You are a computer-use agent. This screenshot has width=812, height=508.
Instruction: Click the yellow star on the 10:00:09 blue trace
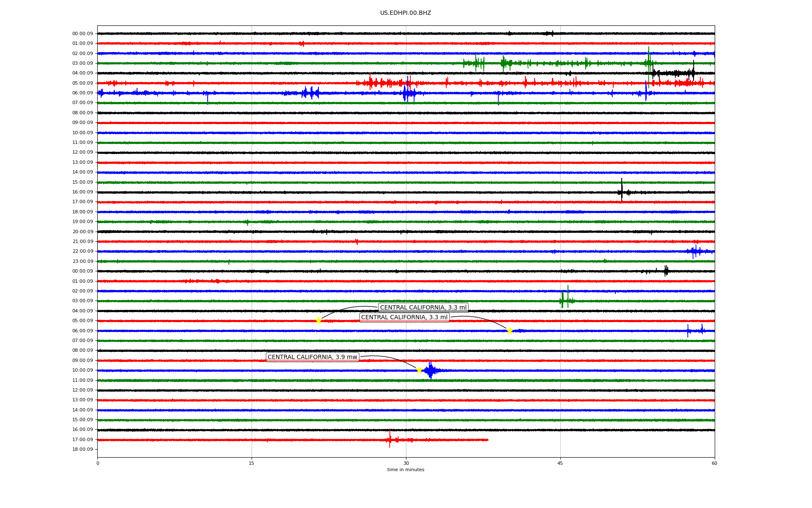point(419,370)
